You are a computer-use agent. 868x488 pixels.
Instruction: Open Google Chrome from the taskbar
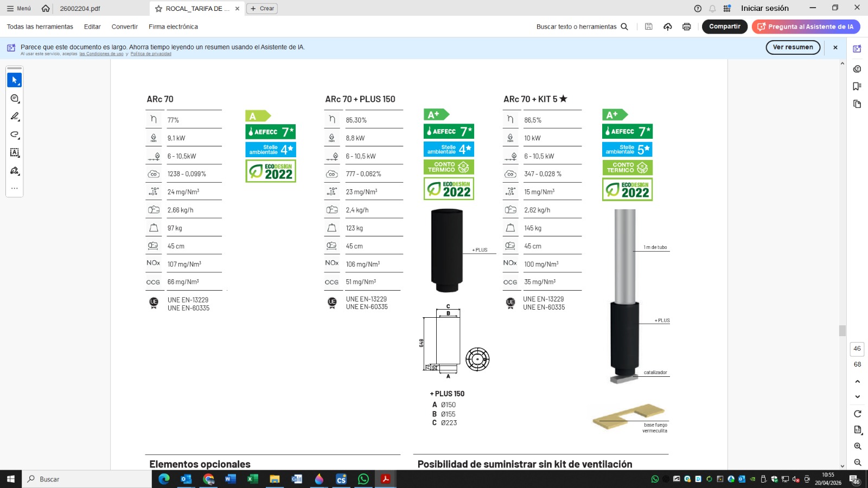coord(208,479)
